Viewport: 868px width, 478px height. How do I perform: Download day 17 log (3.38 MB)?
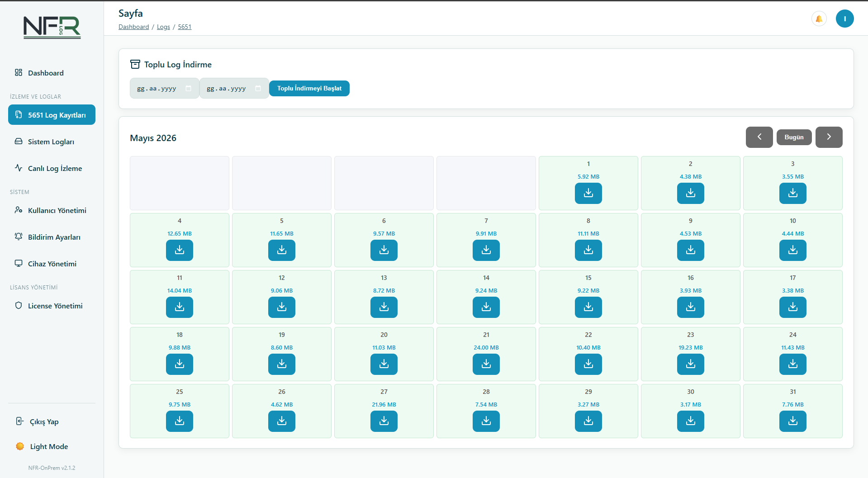(792, 307)
